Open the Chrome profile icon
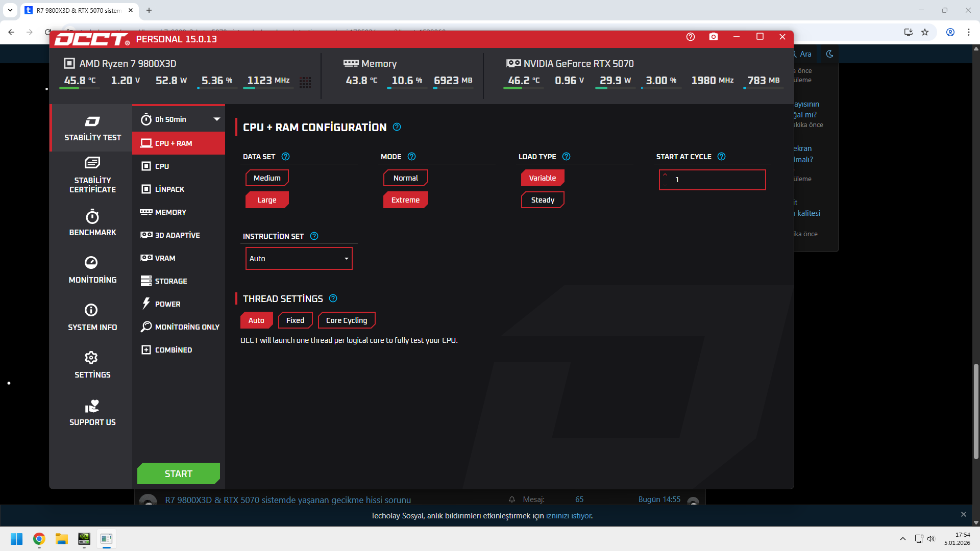Screen dimensions: 980x551 [950, 32]
